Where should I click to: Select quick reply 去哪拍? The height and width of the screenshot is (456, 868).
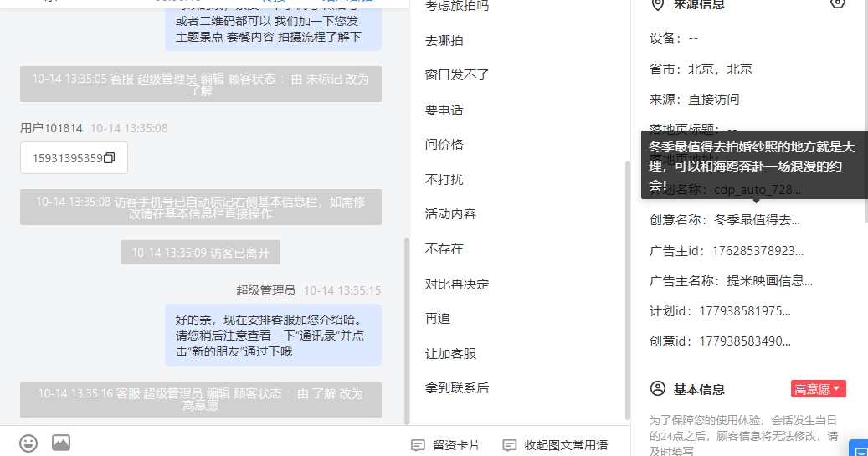pos(444,40)
